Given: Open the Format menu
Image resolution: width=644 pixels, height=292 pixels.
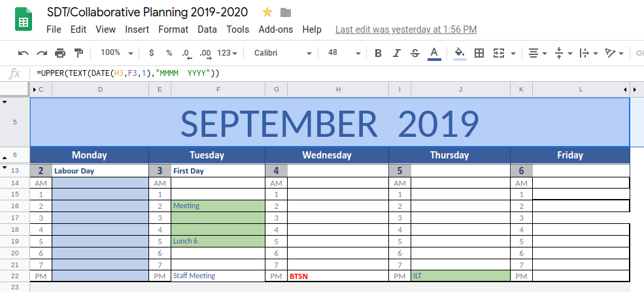Looking at the screenshot, I should 173,29.
